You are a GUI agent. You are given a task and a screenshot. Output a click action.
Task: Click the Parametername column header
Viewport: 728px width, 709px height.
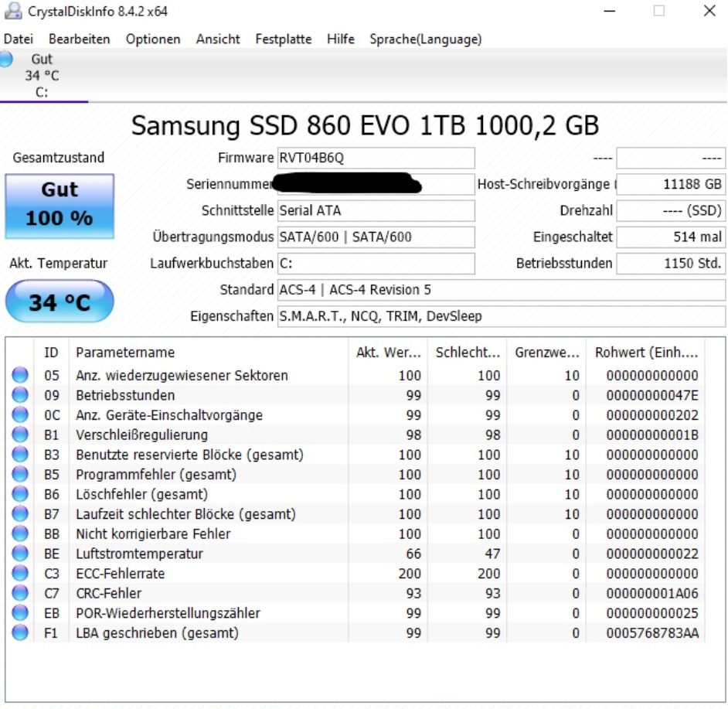209,353
